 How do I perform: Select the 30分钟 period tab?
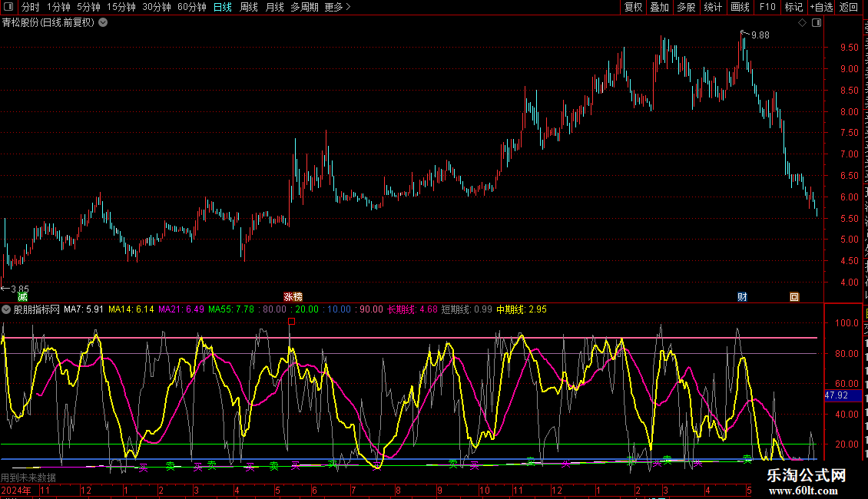pos(156,7)
